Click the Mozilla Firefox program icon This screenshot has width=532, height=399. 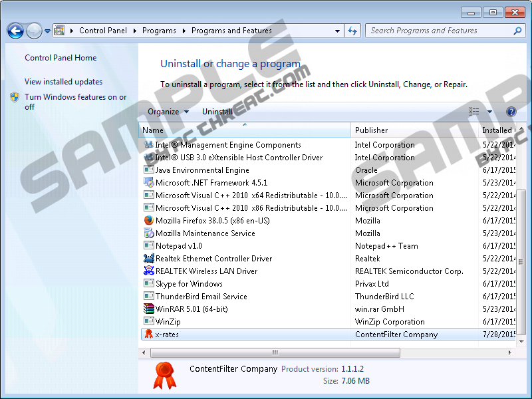(149, 221)
